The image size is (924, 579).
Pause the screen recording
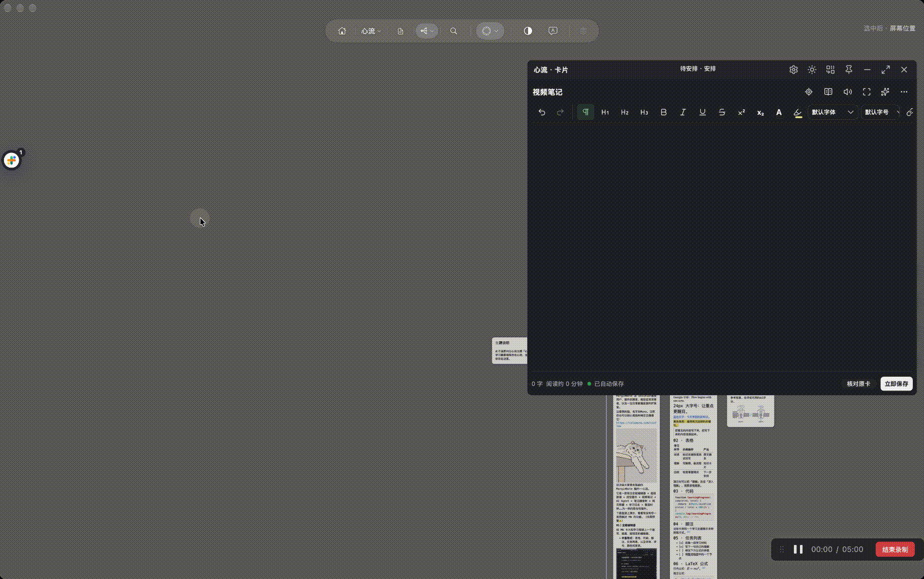[x=798, y=550]
